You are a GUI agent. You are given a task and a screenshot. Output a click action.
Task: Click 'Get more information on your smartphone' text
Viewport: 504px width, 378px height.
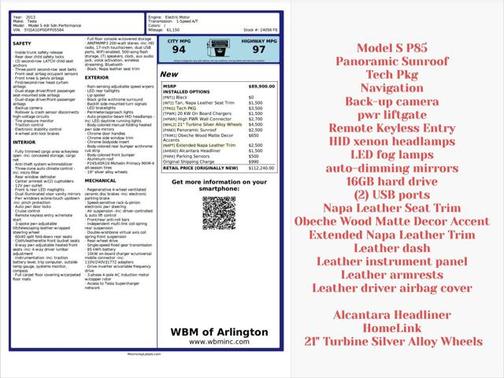coord(219,185)
